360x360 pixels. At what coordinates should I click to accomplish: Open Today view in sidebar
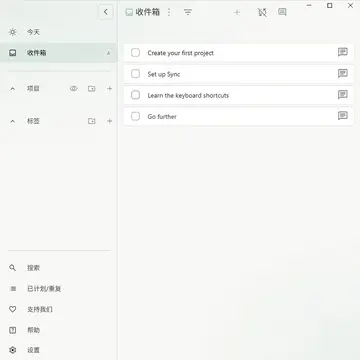(58, 32)
